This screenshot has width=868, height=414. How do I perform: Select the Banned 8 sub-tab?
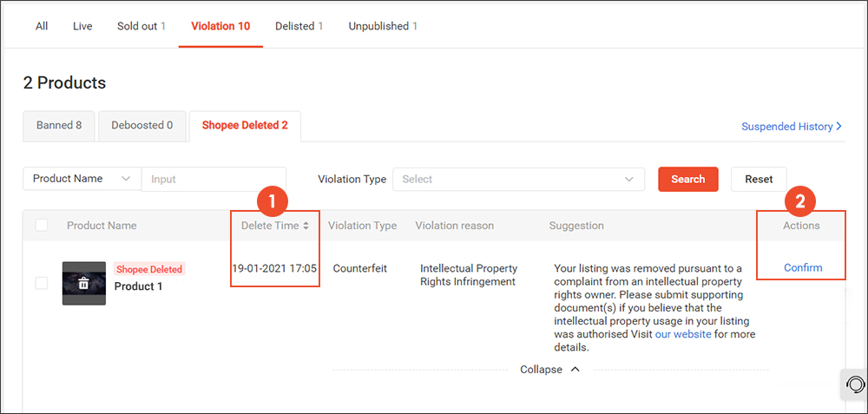coord(59,125)
